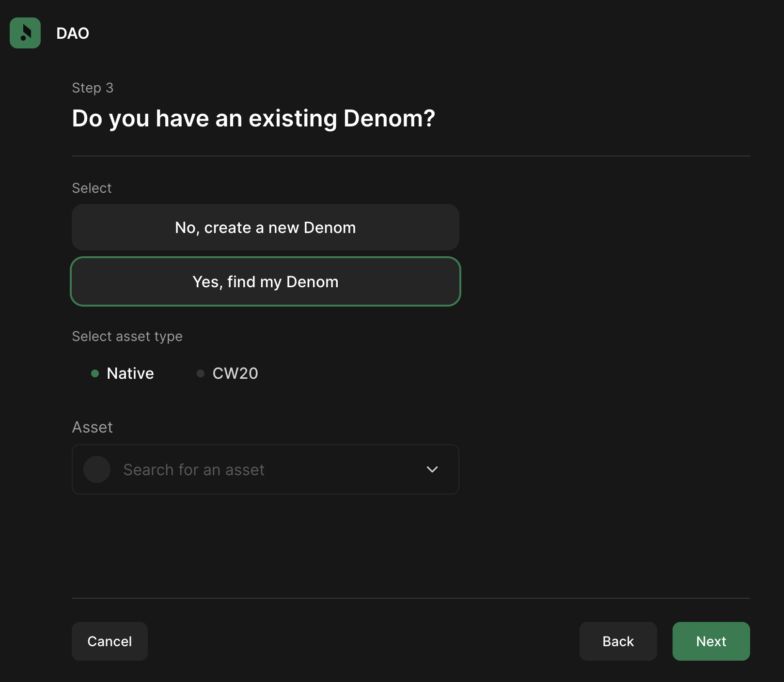784x682 pixels.
Task: Expand the asset dropdown chevron
Action: point(432,469)
